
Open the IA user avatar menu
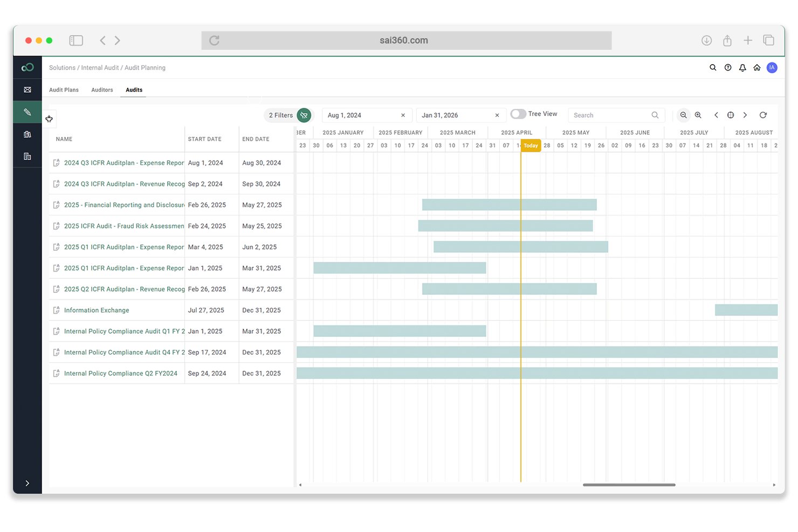point(772,67)
